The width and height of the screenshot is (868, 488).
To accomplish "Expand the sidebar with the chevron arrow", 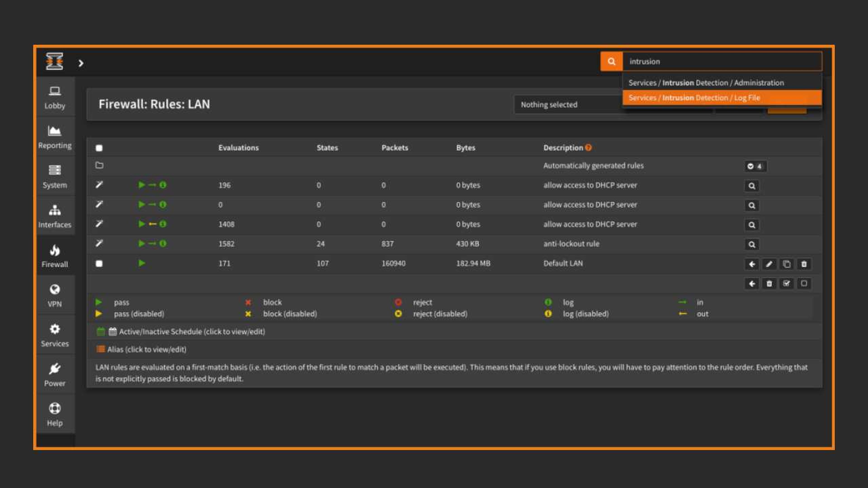I will pos(81,63).
